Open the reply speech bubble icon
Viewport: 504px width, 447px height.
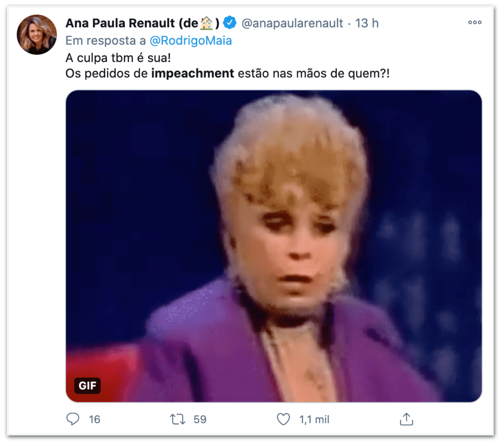73,419
